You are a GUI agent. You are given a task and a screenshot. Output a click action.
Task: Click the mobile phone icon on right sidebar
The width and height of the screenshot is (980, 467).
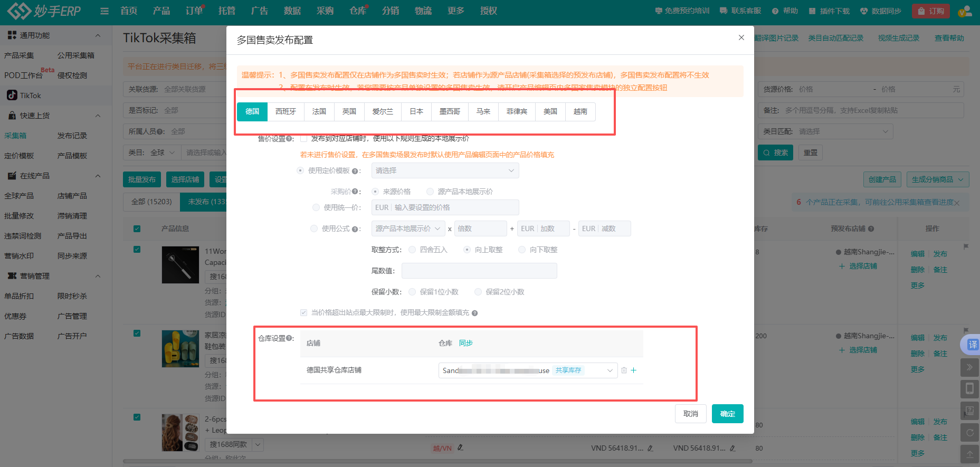(969, 389)
